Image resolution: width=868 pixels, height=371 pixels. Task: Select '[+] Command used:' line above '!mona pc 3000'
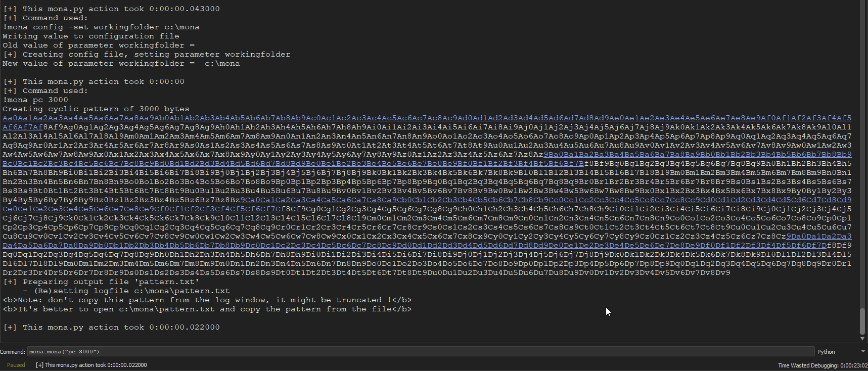pos(45,91)
